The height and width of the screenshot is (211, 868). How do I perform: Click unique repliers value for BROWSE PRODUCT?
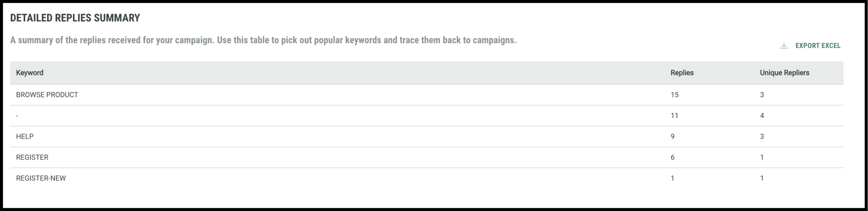(762, 95)
